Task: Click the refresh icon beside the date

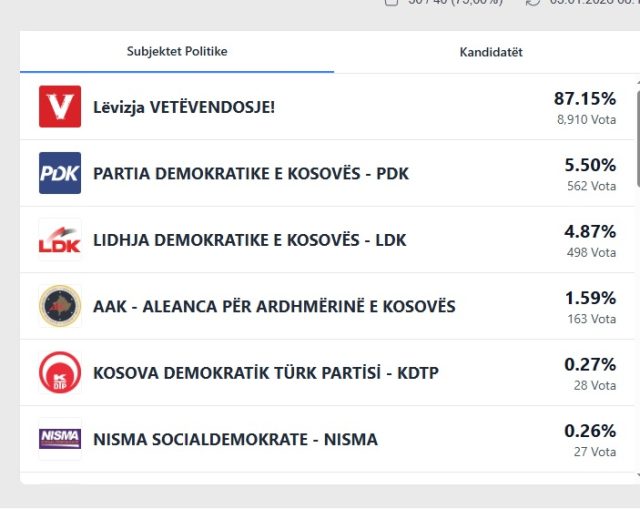Action: 533,3
